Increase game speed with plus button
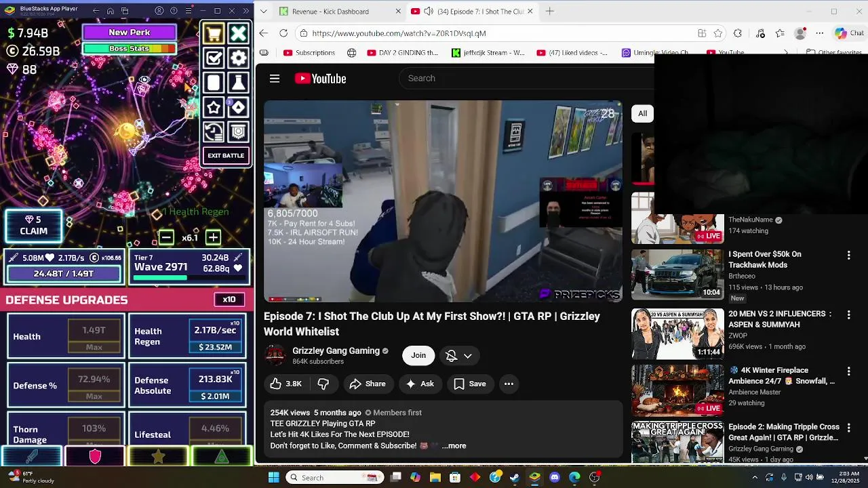868x488 pixels. tap(213, 237)
